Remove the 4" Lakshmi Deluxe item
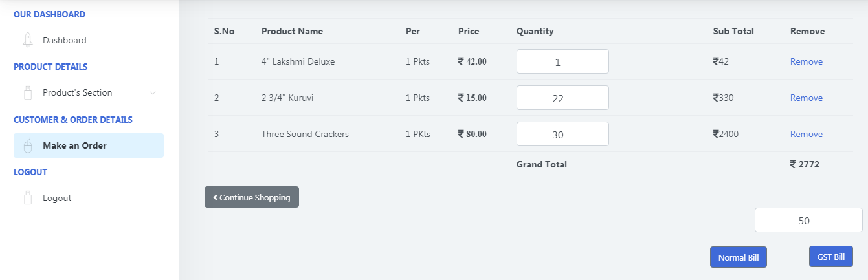The image size is (868, 280). click(x=806, y=61)
